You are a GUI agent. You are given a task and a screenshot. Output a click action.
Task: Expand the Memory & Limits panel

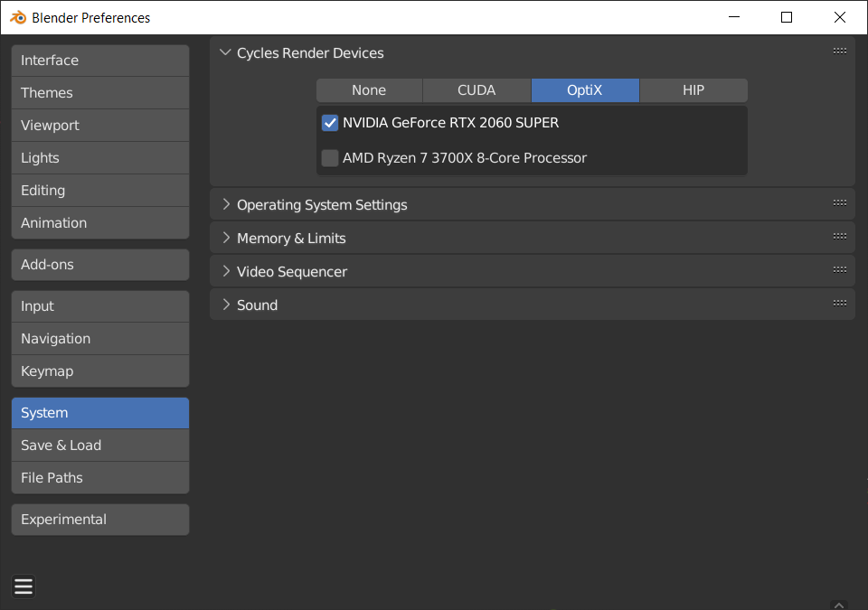coord(226,238)
